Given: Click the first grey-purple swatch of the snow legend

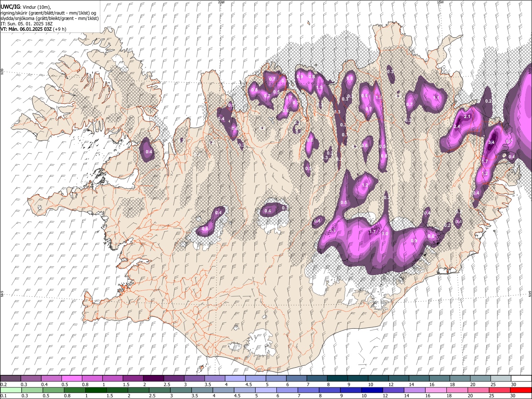Looking at the screenshot, I should 11,379.
